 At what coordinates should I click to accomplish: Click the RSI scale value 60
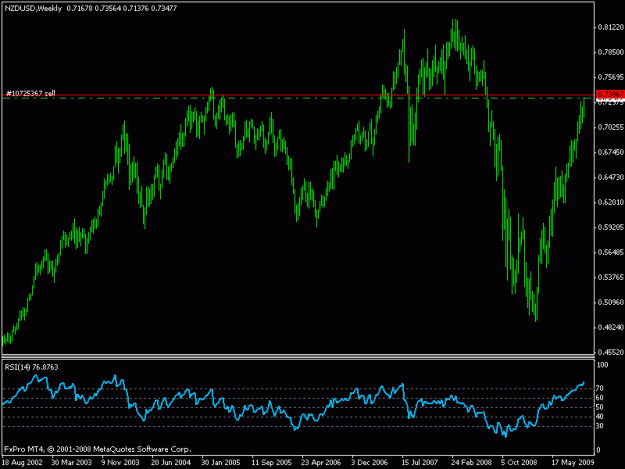point(599,398)
